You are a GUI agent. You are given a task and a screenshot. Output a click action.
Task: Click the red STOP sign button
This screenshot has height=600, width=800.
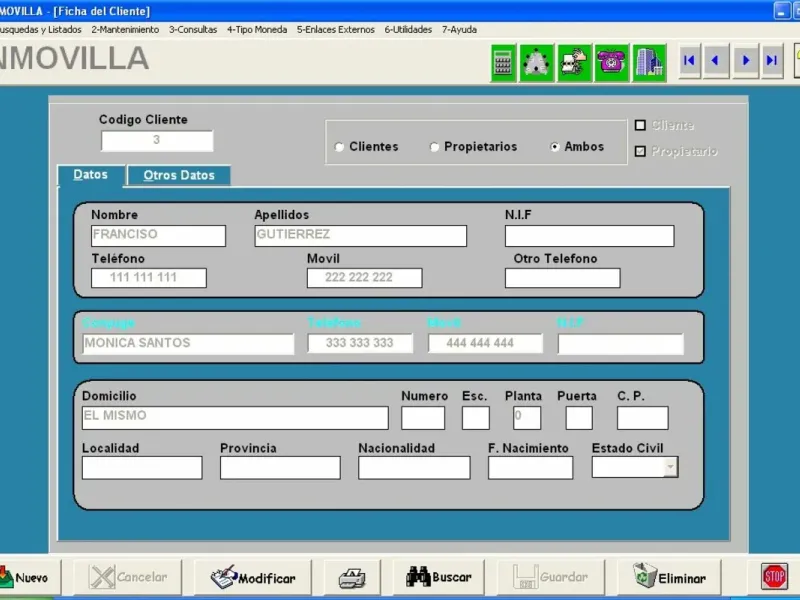click(x=774, y=577)
